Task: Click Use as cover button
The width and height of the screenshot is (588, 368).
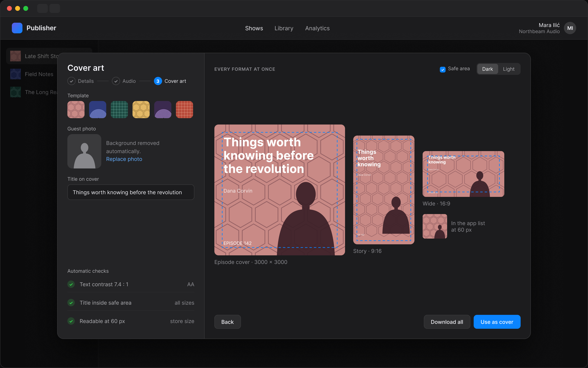Action: [x=497, y=322]
